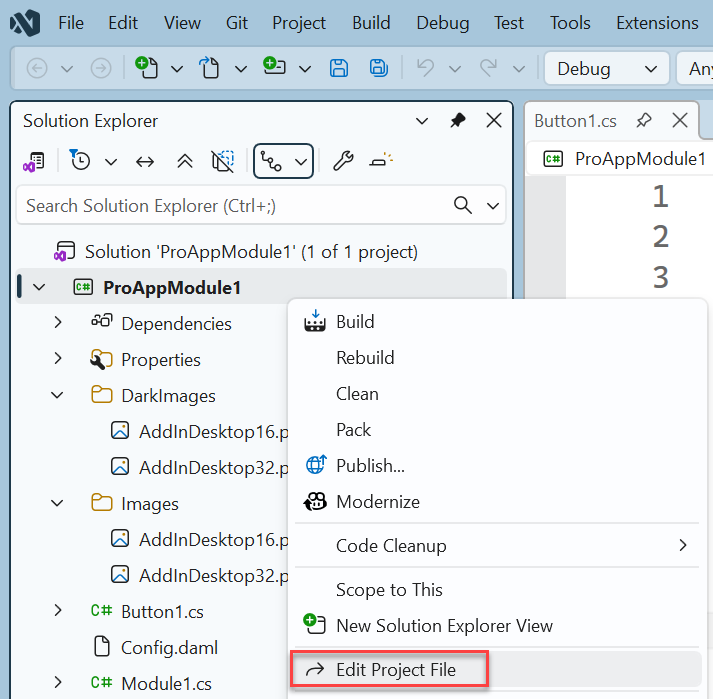Select Edit Project File menu item

pyautogui.click(x=497, y=669)
